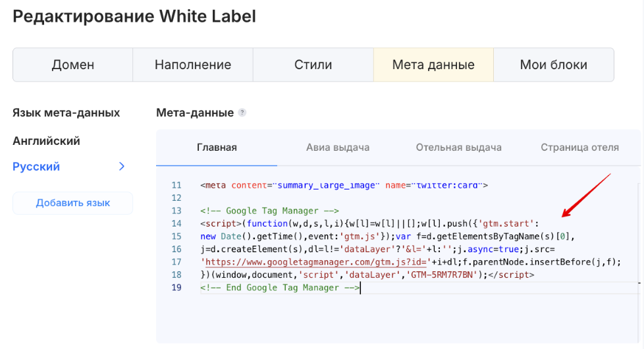The height and width of the screenshot is (349, 644).
Task: Click the Язык мета-данных heading
Action: coord(66,113)
